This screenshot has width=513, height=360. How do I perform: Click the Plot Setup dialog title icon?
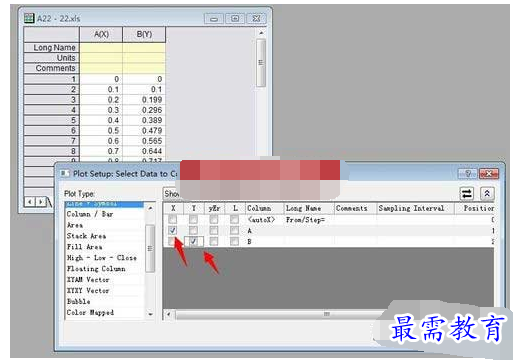click(x=64, y=173)
